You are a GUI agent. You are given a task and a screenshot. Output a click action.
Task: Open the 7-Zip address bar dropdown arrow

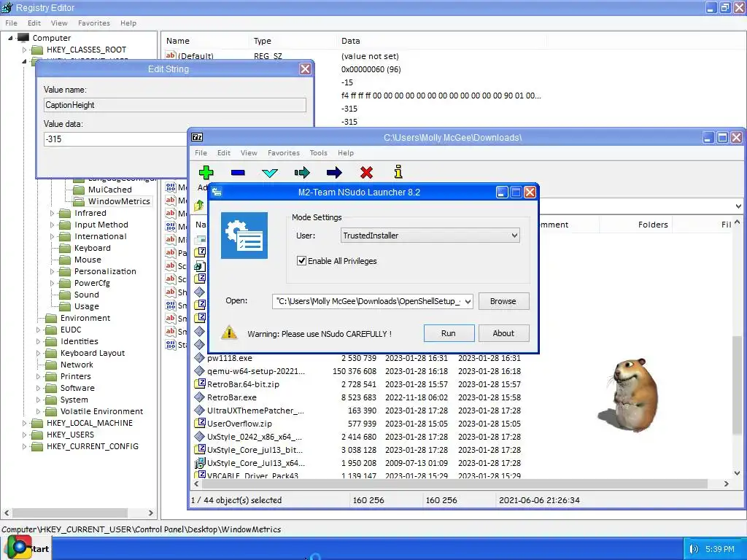tap(738, 206)
